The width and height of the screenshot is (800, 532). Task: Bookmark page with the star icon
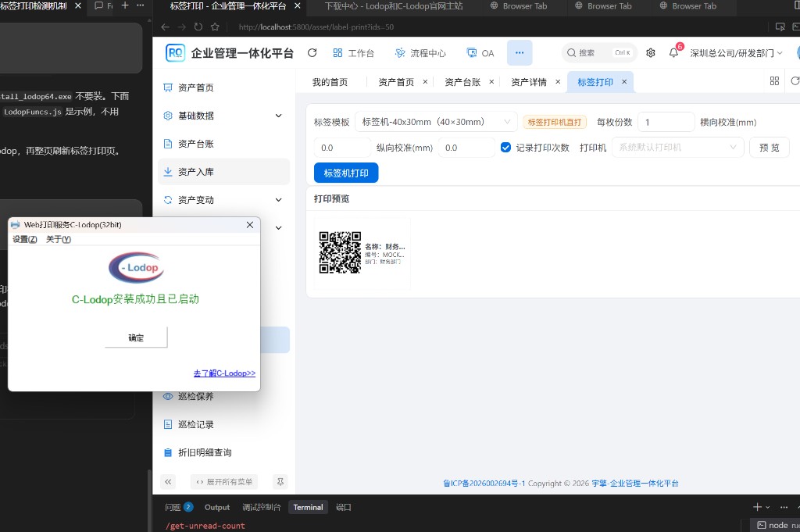pos(215,27)
